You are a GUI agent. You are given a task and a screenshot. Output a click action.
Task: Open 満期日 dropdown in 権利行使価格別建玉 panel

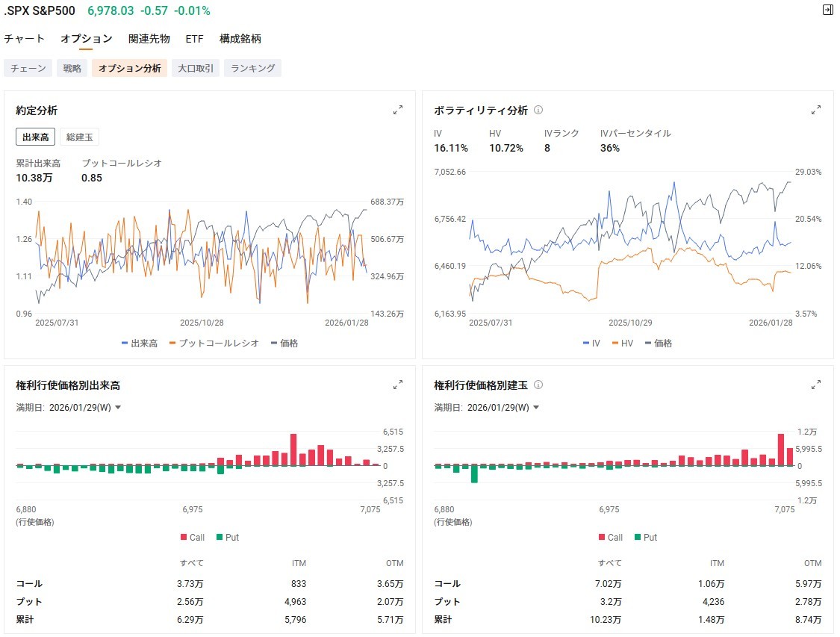tap(503, 408)
